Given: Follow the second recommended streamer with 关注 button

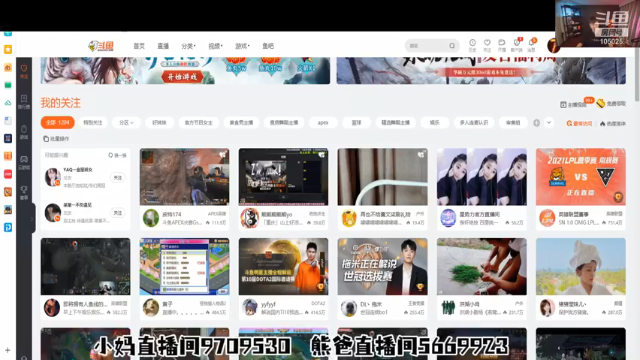Looking at the screenshot, I should point(118,213).
